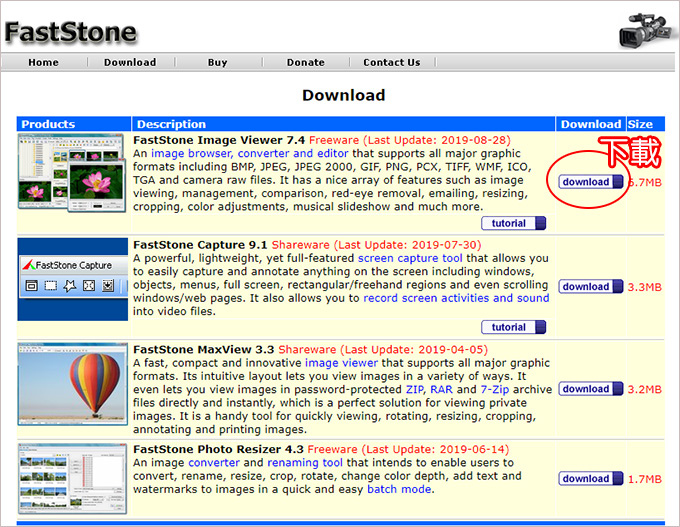Download FastStone MaxView 3.3

coord(591,389)
